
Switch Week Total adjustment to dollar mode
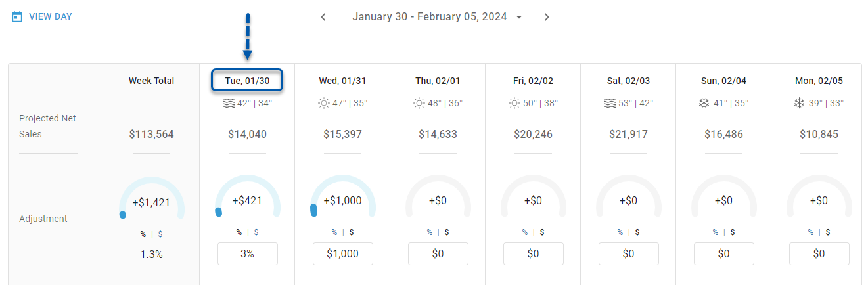(x=160, y=234)
